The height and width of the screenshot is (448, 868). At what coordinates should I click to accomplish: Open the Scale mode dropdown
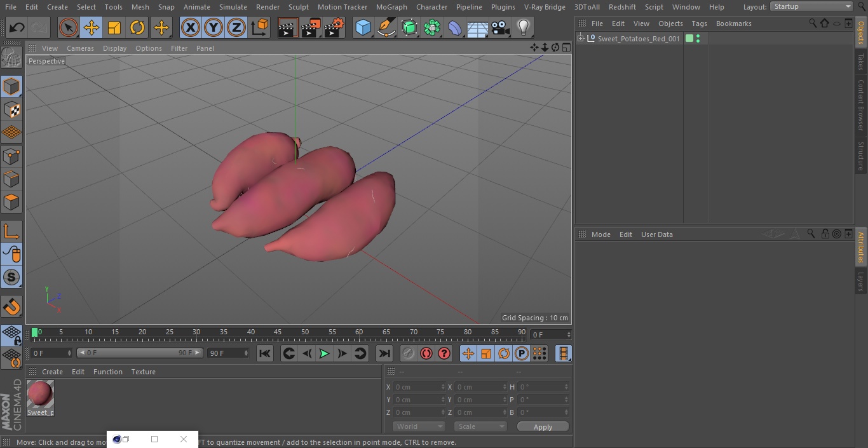pos(480,426)
